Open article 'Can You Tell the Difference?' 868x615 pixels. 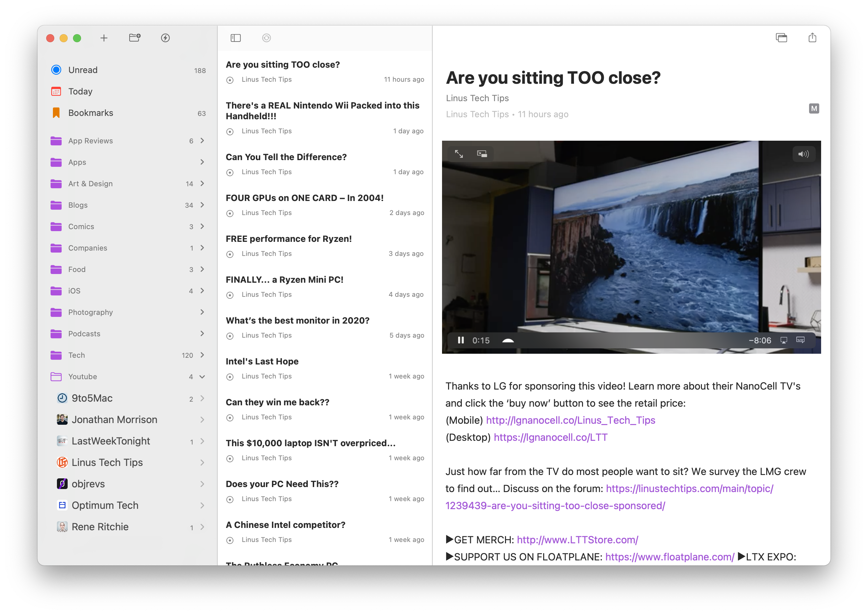(x=325, y=164)
